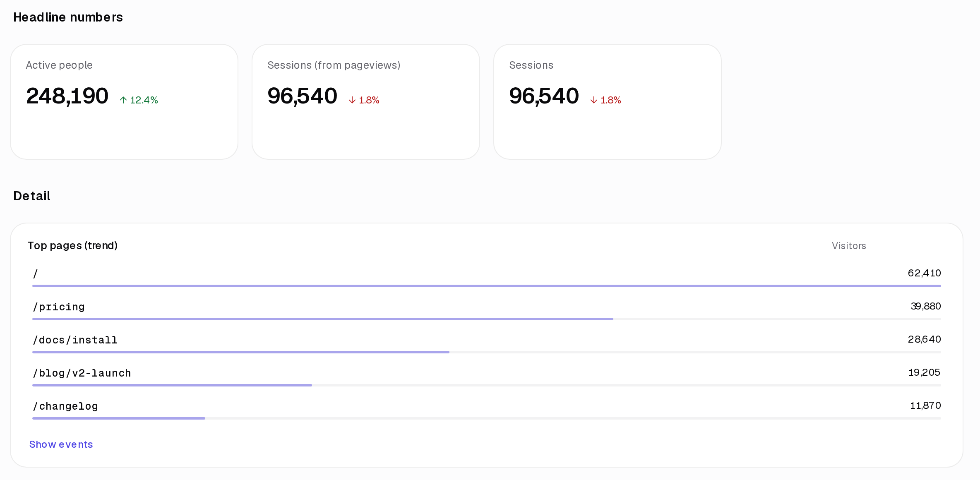
Task: Open the Show events link
Action: (x=61, y=444)
